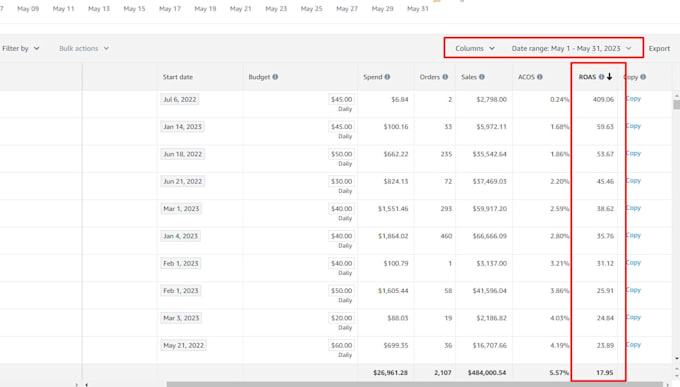Click the scroll down arrow of table
The width and height of the screenshot is (680, 387).
tap(677, 359)
